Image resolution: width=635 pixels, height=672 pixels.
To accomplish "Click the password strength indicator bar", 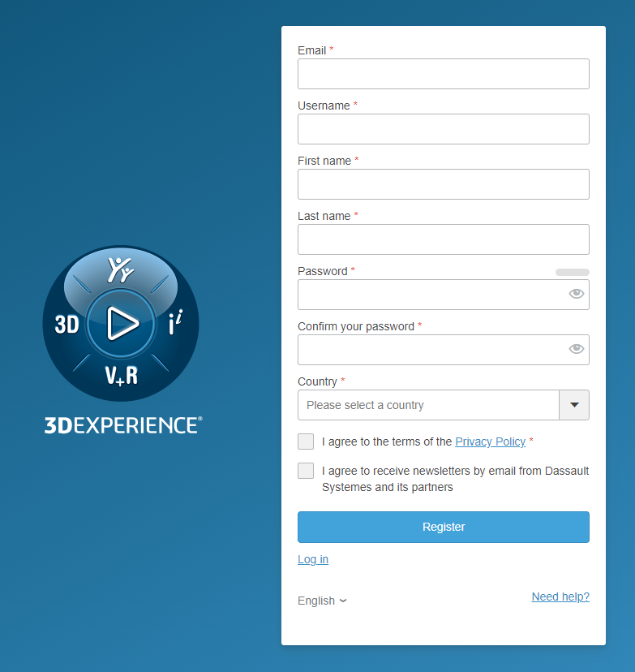I will 573,272.
